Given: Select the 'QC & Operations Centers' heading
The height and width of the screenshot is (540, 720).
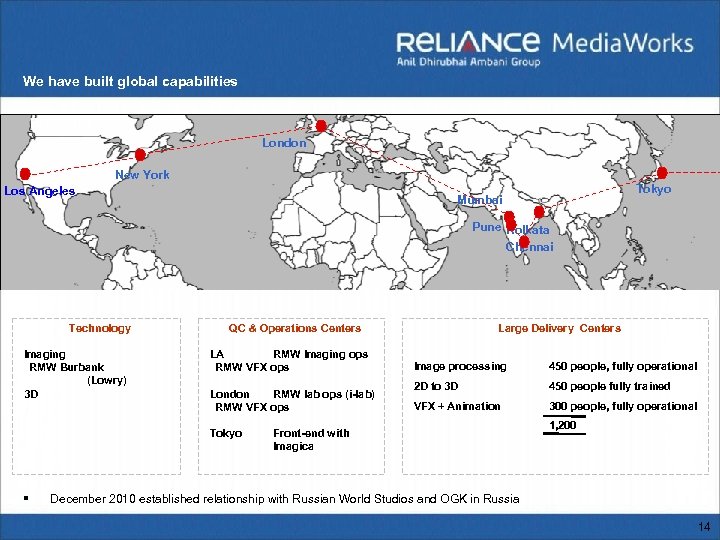Looking at the screenshot, I should click(x=295, y=328).
